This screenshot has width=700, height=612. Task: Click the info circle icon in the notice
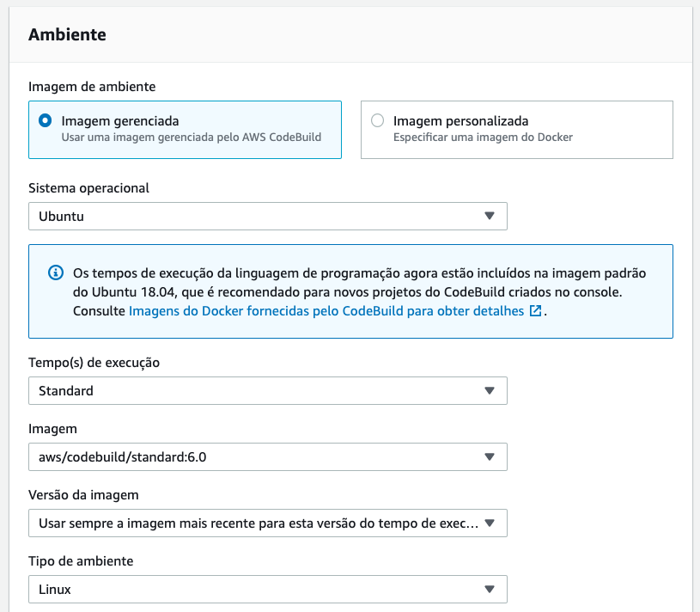pyautogui.click(x=56, y=272)
